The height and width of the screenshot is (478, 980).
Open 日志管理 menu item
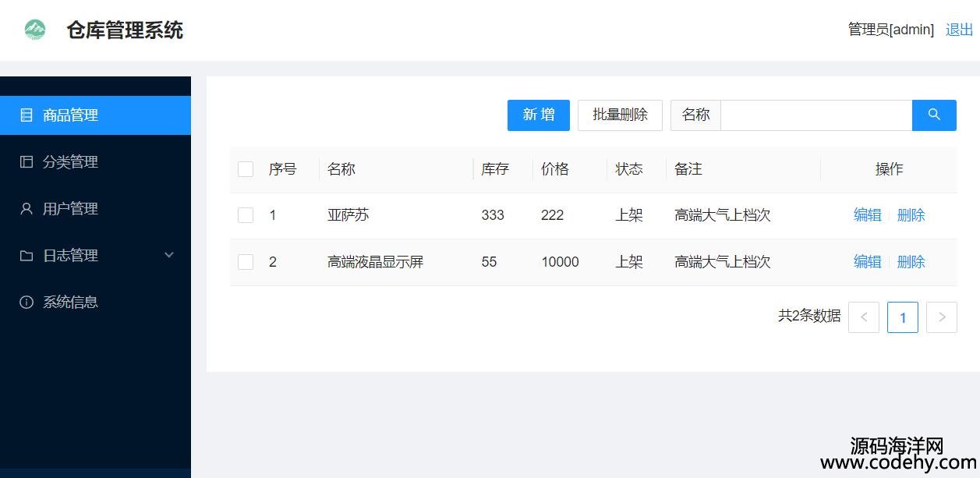(95, 256)
